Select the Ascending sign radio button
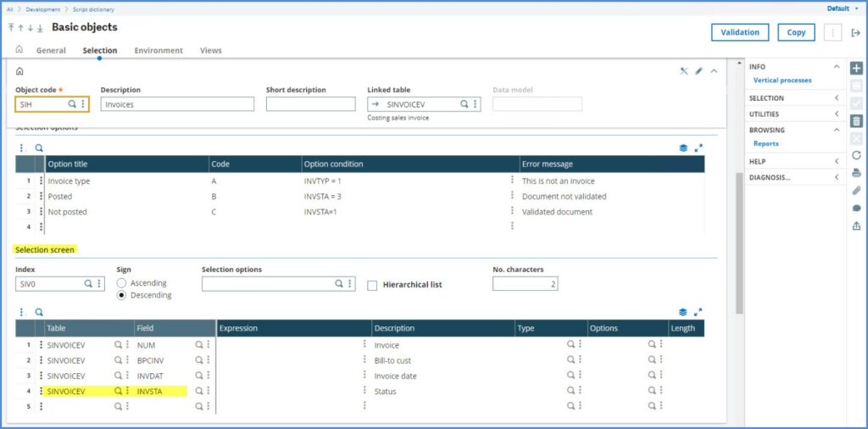 point(122,283)
